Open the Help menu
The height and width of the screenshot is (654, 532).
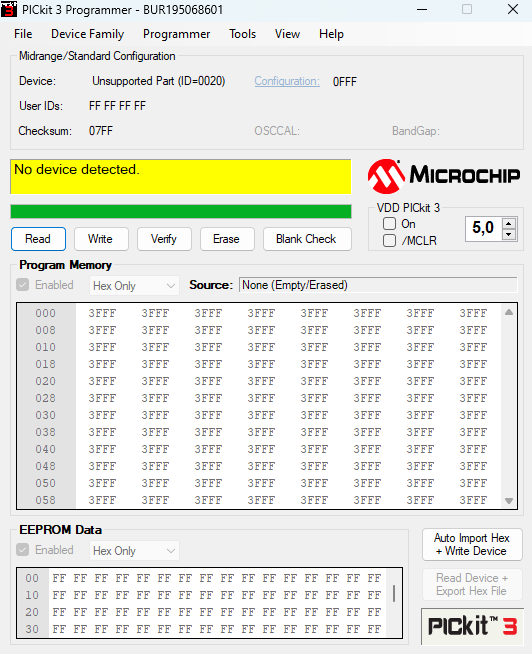coord(331,34)
